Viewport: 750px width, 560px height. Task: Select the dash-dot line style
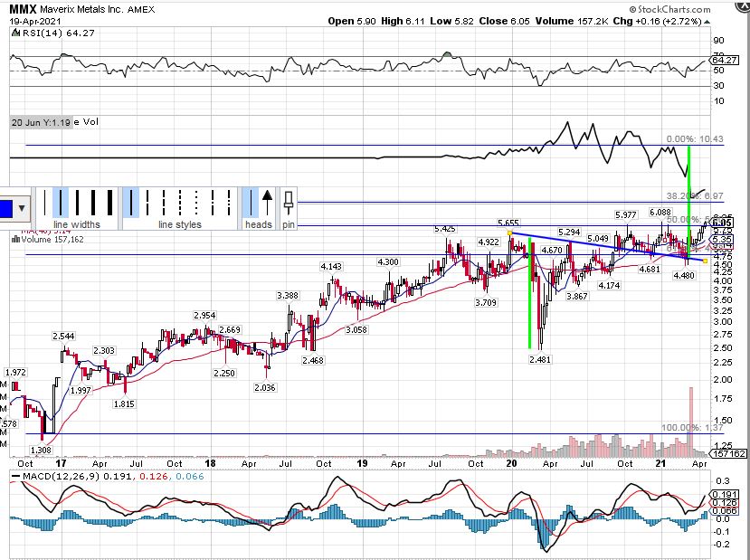[213, 203]
